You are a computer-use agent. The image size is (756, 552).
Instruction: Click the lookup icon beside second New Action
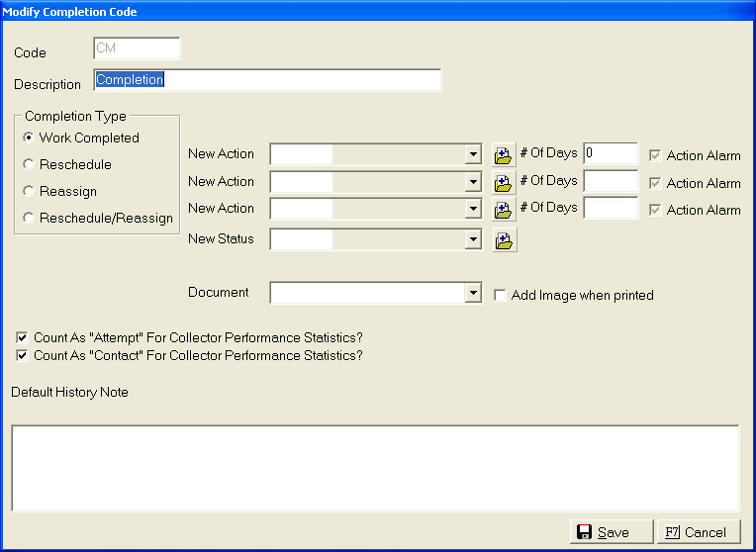[x=504, y=182]
